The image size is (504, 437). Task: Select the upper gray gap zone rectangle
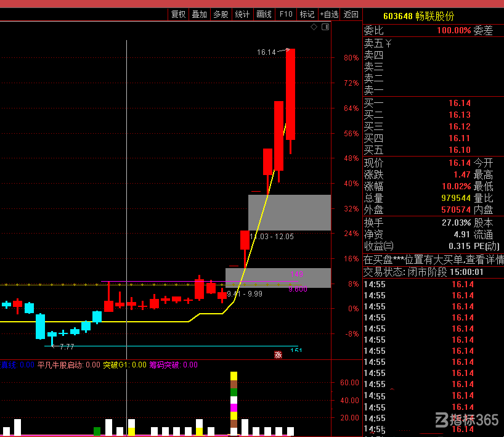[290, 212]
